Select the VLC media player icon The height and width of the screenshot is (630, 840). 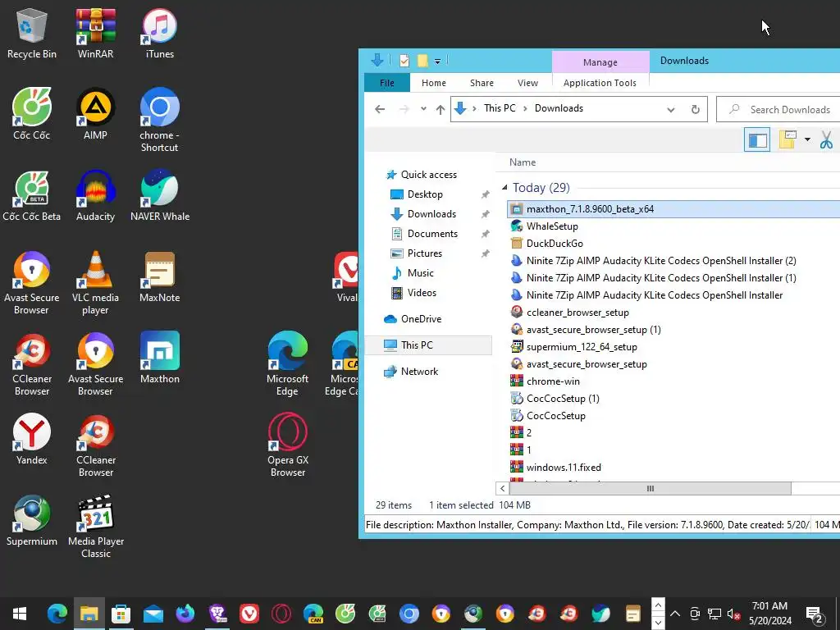click(95, 283)
